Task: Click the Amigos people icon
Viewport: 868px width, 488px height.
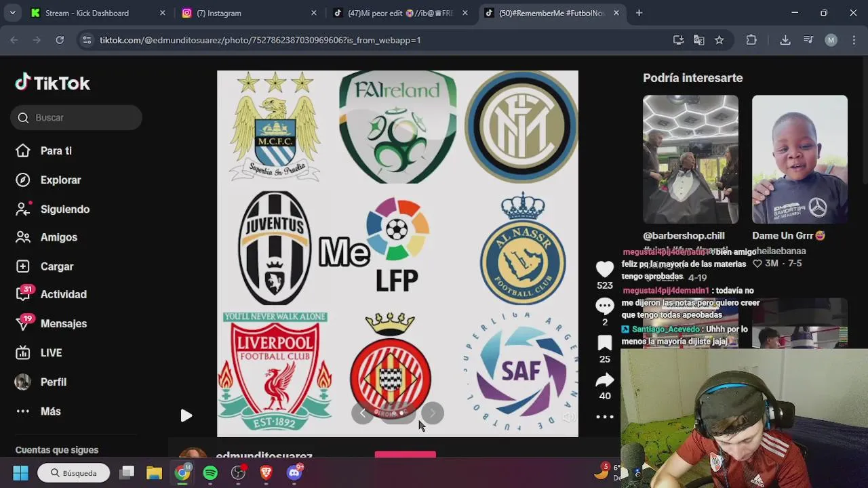Action: [x=23, y=237]
